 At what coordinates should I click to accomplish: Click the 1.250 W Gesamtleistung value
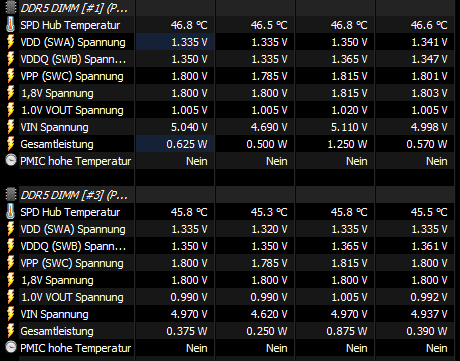tap(347, 144)
